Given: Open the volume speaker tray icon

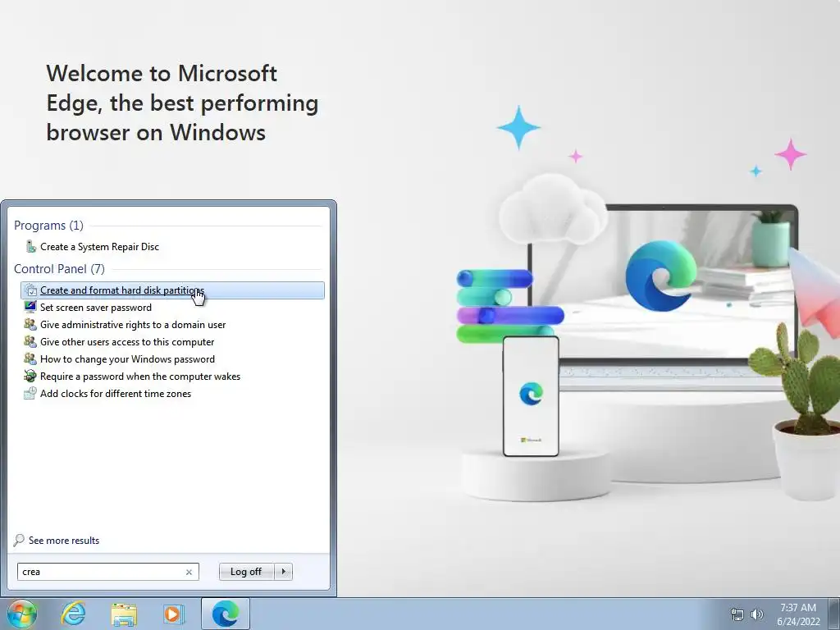Looking at the screenshot, I should (x=757, y=614).
